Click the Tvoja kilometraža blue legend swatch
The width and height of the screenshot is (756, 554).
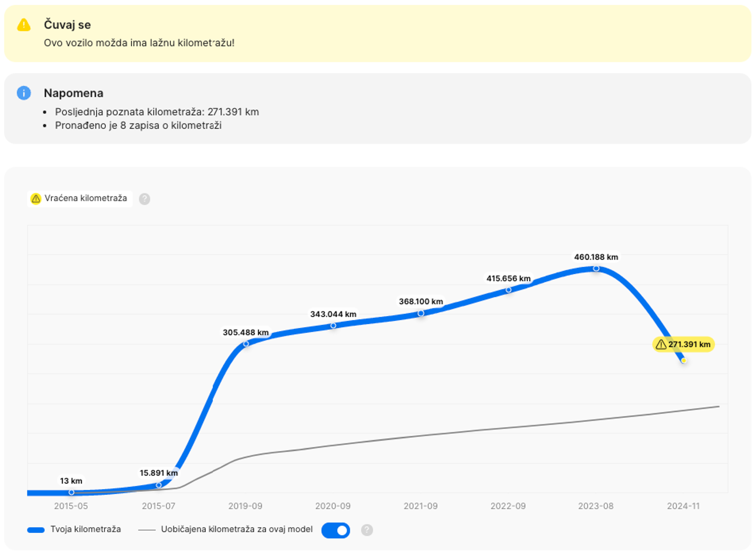36,530
